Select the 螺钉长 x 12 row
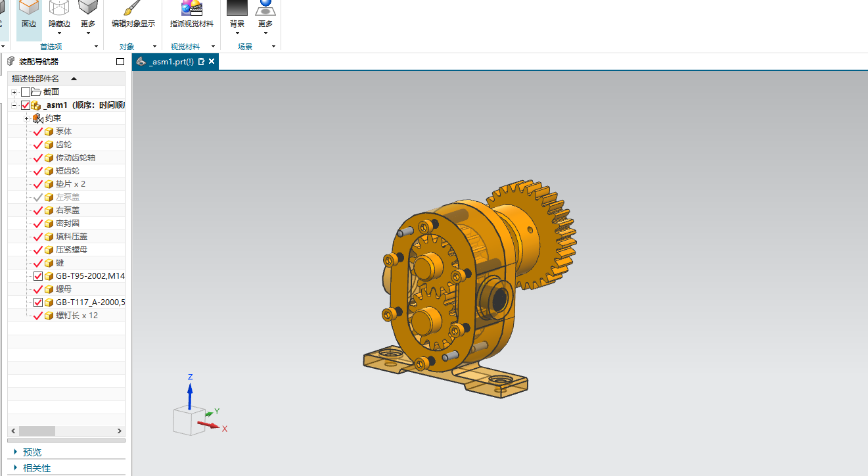This screenshot has height=476, width=868. point(66,316)
